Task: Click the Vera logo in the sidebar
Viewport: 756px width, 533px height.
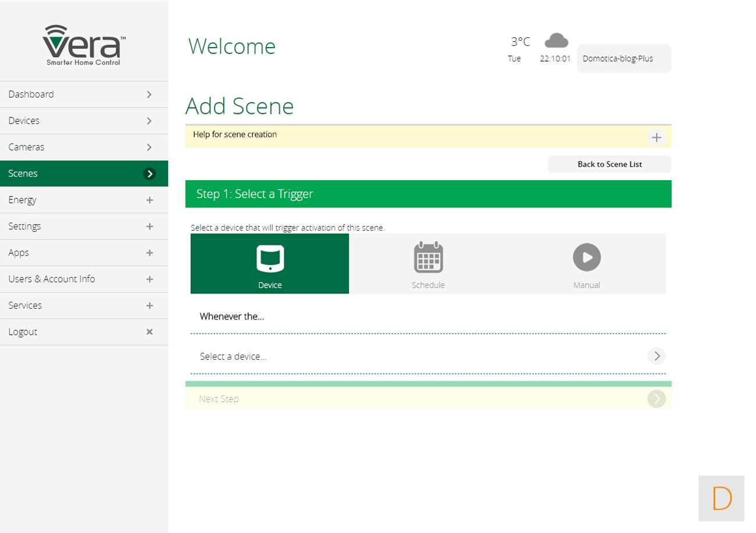Action: tap(84, 45)
